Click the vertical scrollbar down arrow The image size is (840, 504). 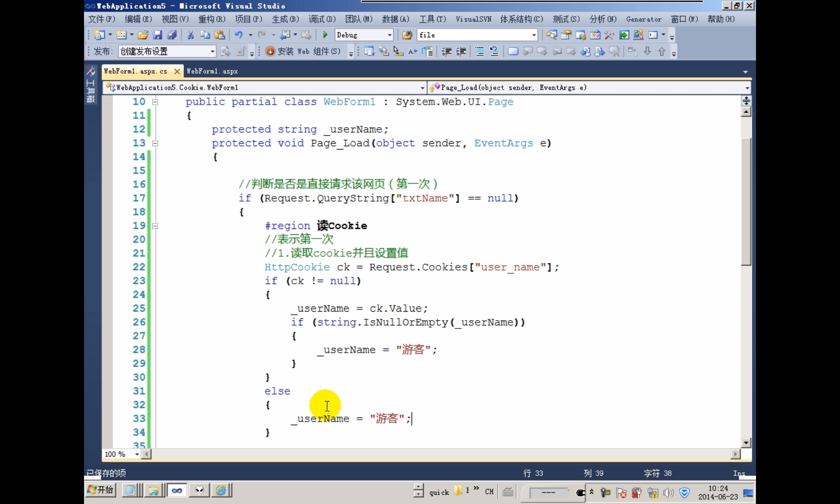pos(746,443)
